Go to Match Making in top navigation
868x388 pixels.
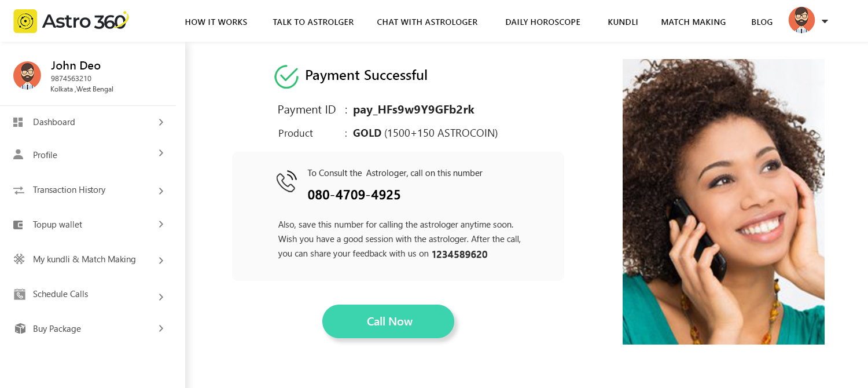pos(693,22)
